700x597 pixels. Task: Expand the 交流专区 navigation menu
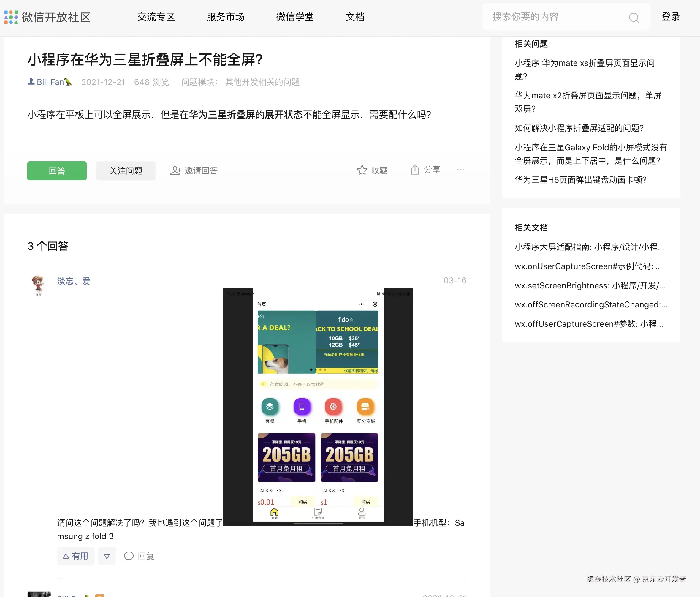(156, 17)
